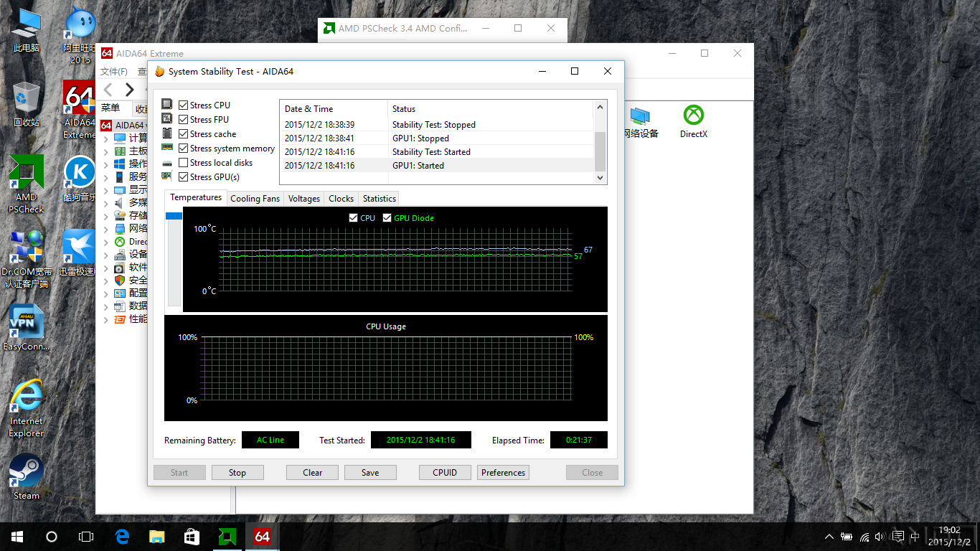Click the Save button
The width and height of the screenshot is (980, 551).
[x=370, y=473]
